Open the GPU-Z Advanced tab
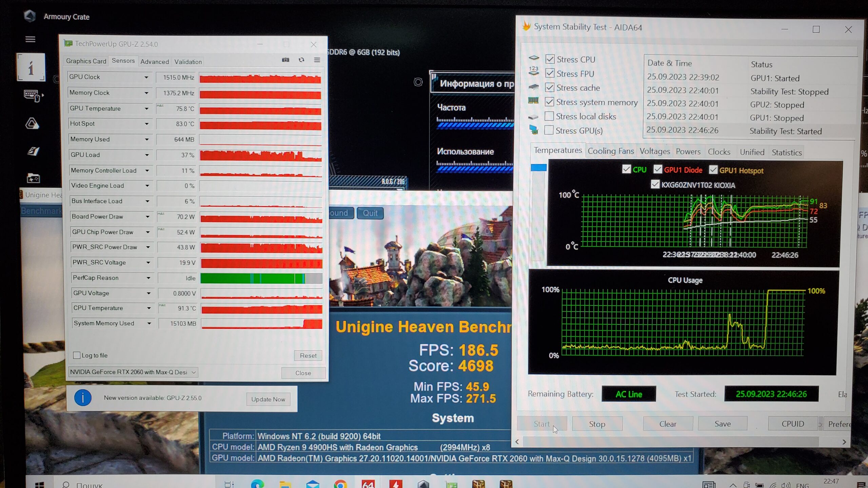Screen dimensions: 868x488 154,62
